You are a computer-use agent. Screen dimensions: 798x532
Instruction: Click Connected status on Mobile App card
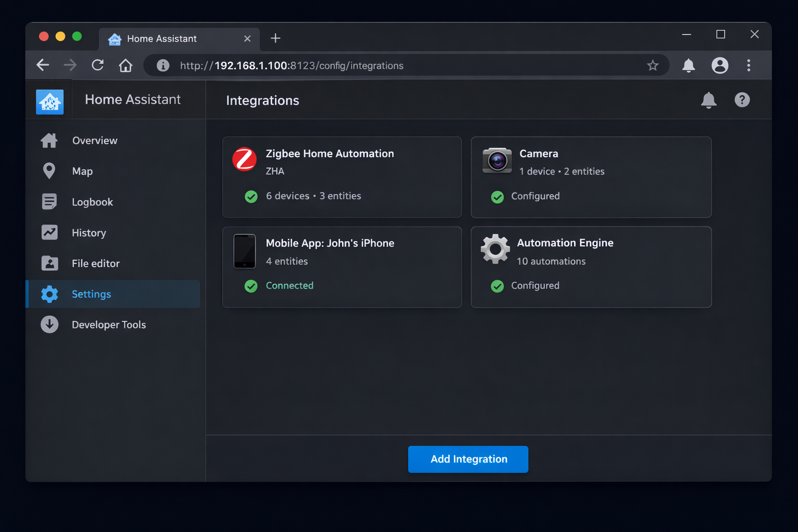pyautogui.click(x=289, y=285)
